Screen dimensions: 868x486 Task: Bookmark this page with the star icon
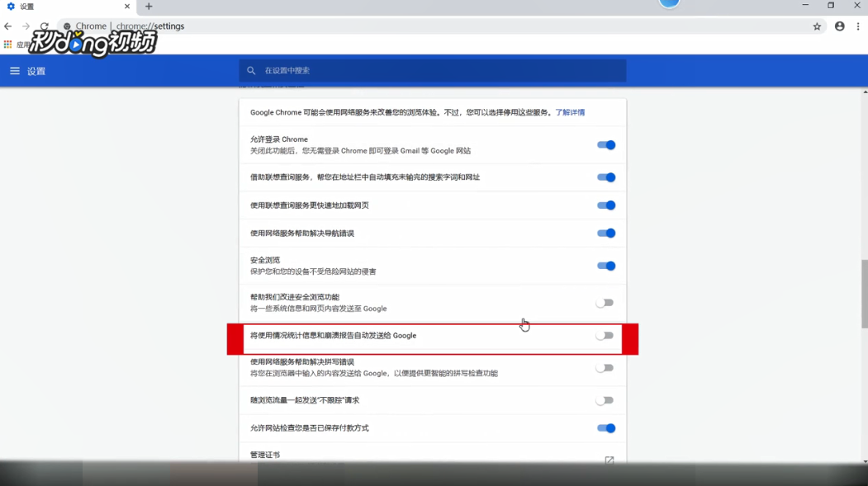pyautogui.click(x=817, y=26)
